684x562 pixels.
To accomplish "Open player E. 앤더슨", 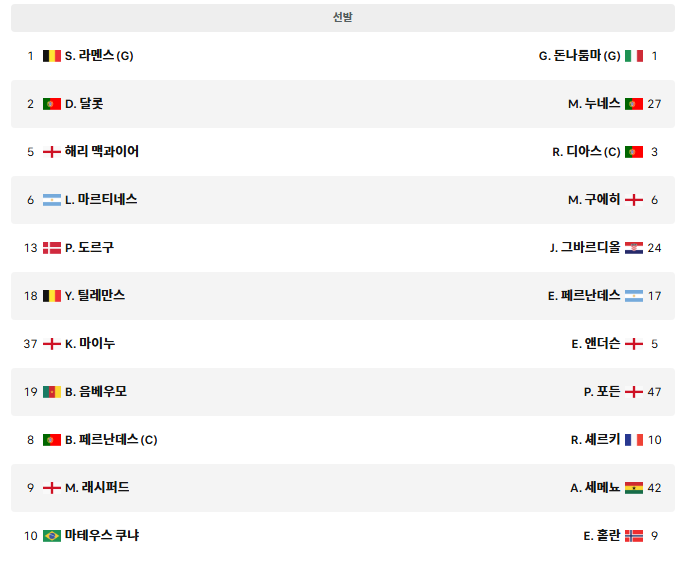I will [595, 343].
